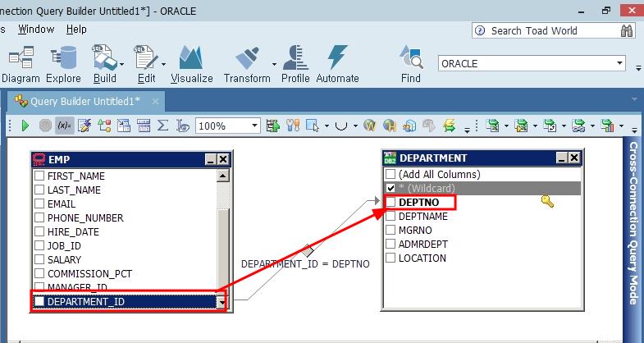Open the Window menu
Image resolution: width=644 pixels, height=343 pixels.
[36, 30]
